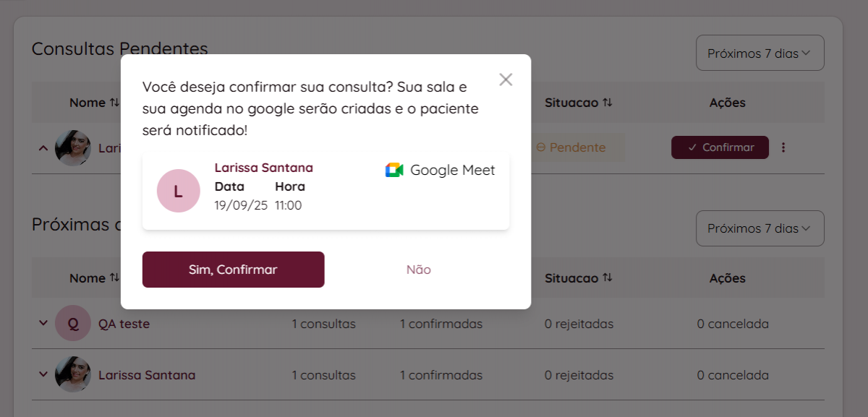Sort upcoming table by Nome arrows
The image size is (868, 417).
point(114,278)
